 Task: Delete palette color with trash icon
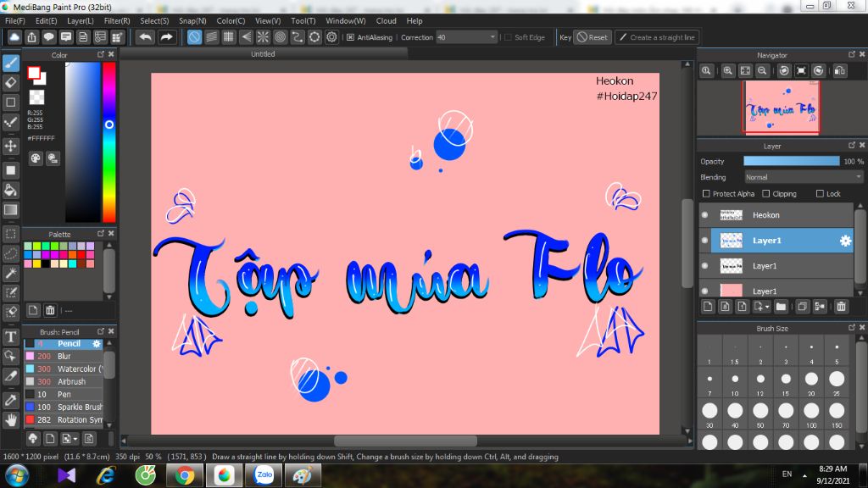click(x=50, y=310)
